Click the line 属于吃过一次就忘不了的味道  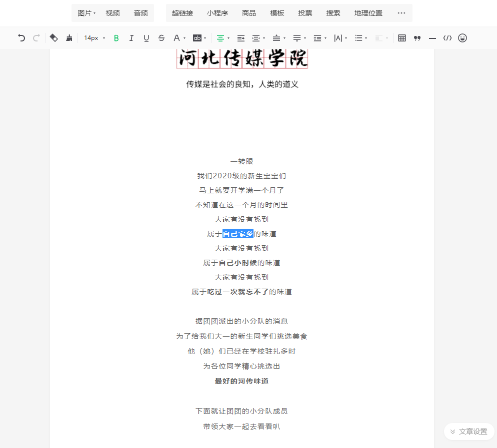pos(241,292)
